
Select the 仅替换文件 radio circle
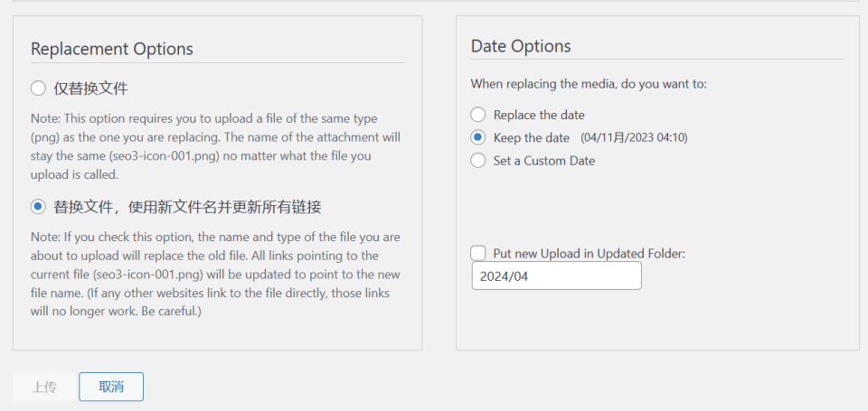[38, 89]
